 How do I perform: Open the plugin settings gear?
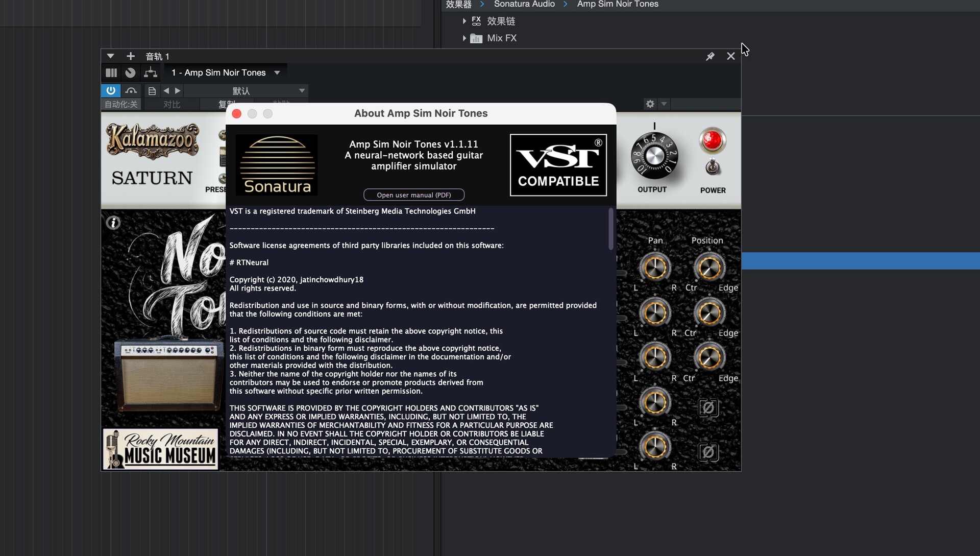tap(650, 104)
